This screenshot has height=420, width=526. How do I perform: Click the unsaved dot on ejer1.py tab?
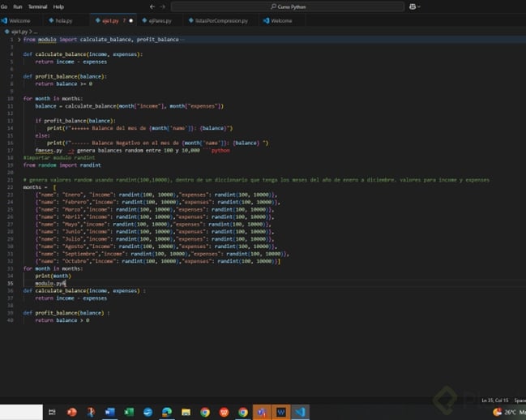130,20
